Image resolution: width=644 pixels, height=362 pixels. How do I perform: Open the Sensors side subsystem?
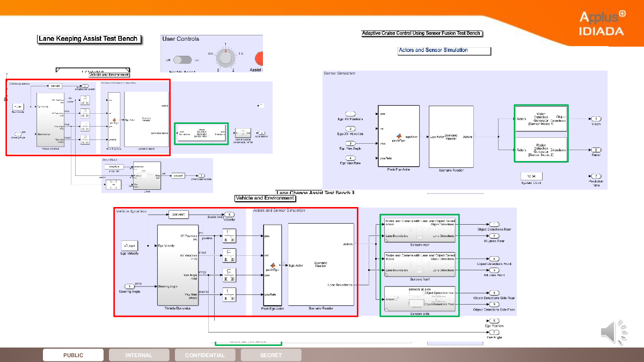(x=420, y=299)
